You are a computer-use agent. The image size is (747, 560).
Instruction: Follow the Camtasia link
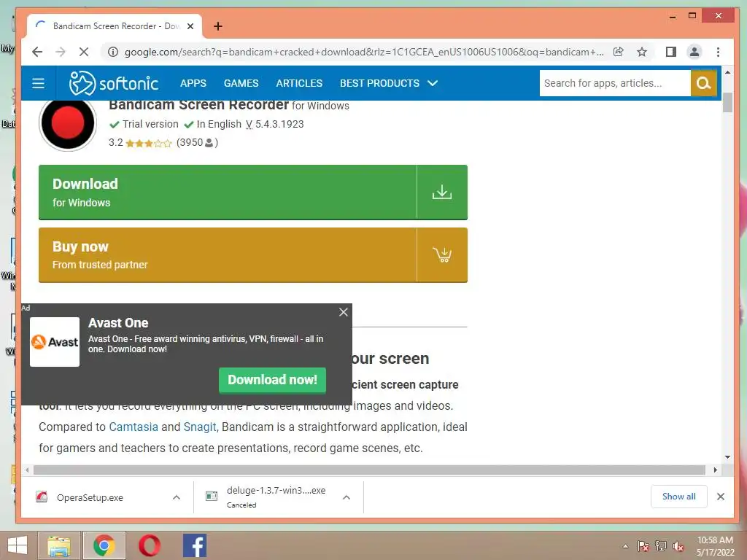click(x=133, y=427)
